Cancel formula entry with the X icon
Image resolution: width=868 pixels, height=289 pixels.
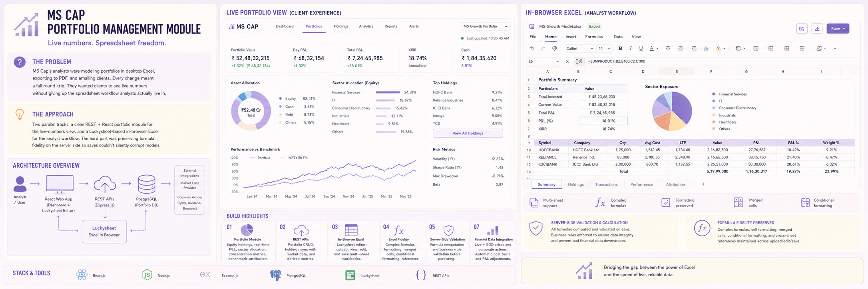567,61
